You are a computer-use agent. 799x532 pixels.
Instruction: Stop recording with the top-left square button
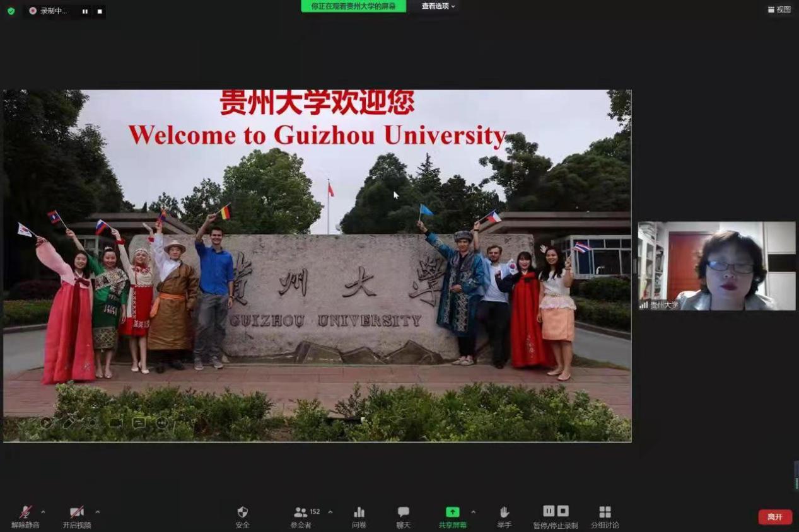(x=100, y=11)
